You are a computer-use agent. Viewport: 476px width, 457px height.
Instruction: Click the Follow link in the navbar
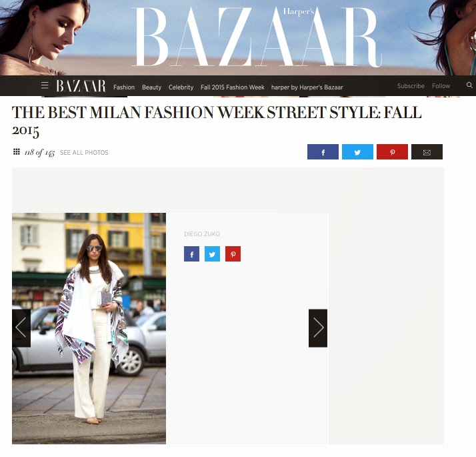(441, 86)
